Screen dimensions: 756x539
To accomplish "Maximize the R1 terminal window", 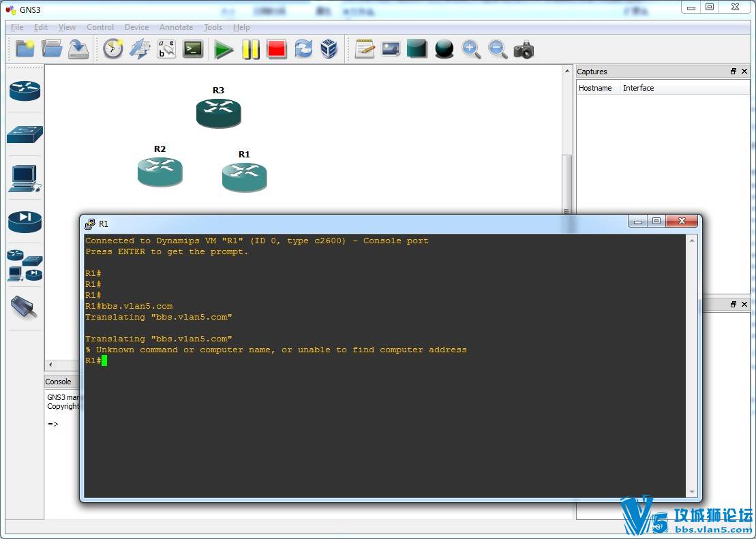I will point(656,221).
